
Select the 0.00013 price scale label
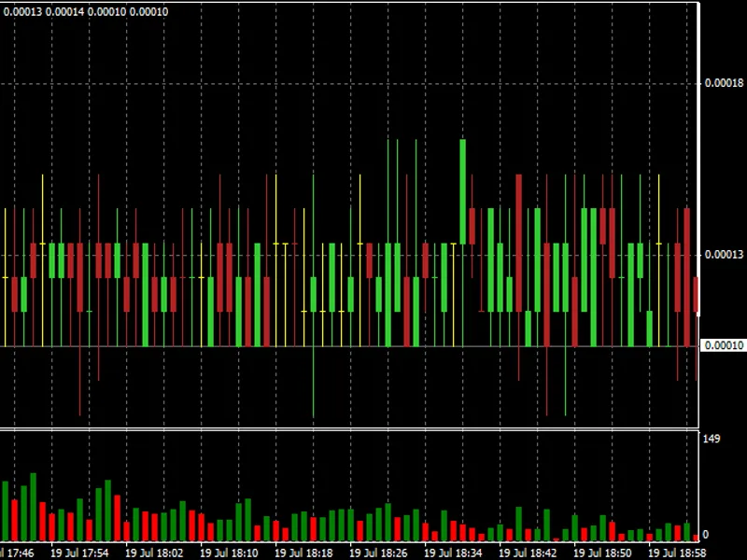pyautogui.click(x=724, y=255)
